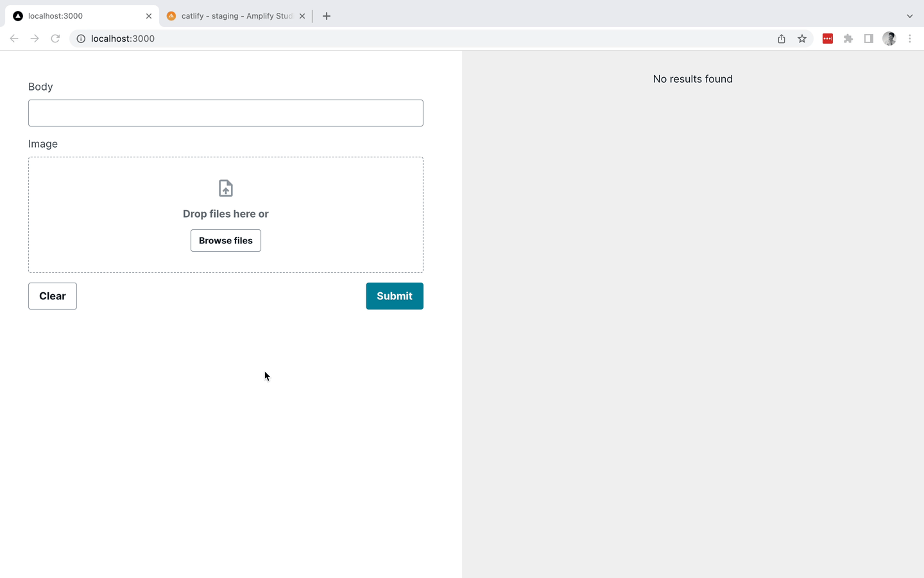The image size is (924, 578).
Task: Click the back navigation arrow
Action: pos(14,39)
